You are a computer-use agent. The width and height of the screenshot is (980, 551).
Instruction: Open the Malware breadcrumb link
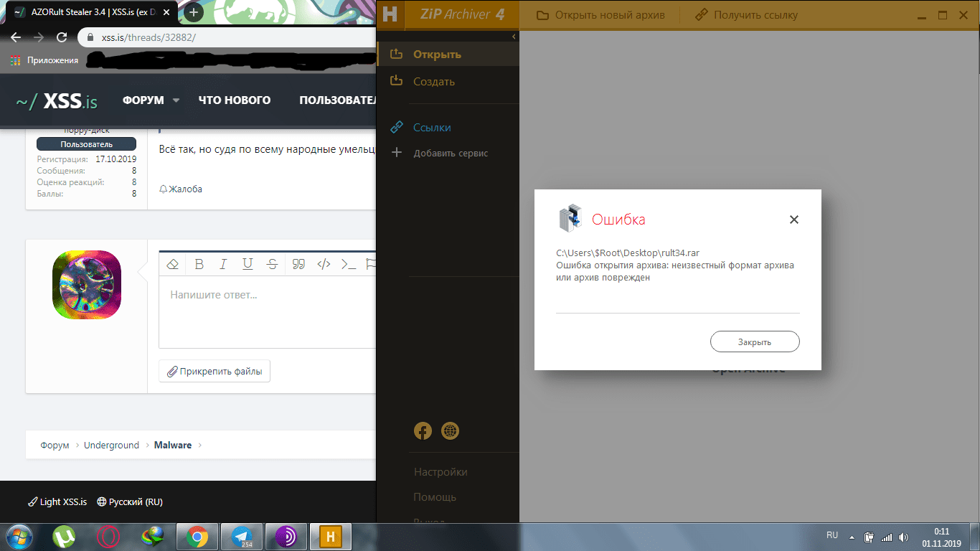coord(173,446)
